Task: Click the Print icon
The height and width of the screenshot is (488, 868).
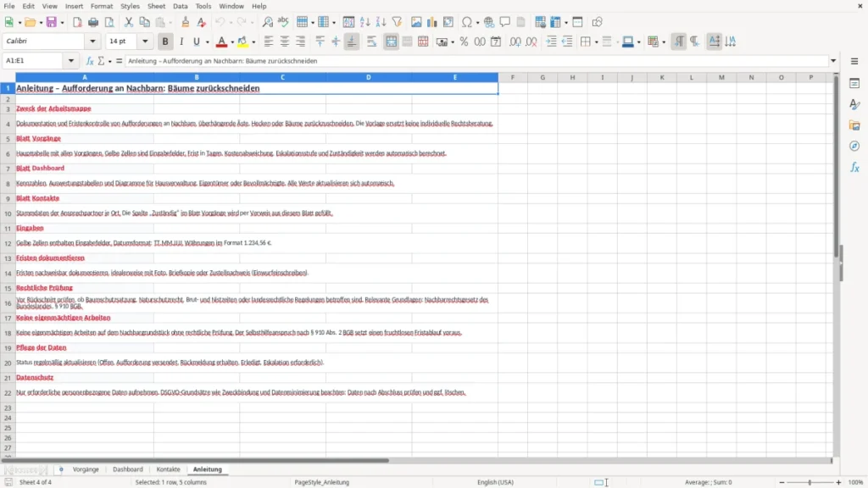Action: pos(93,22)
